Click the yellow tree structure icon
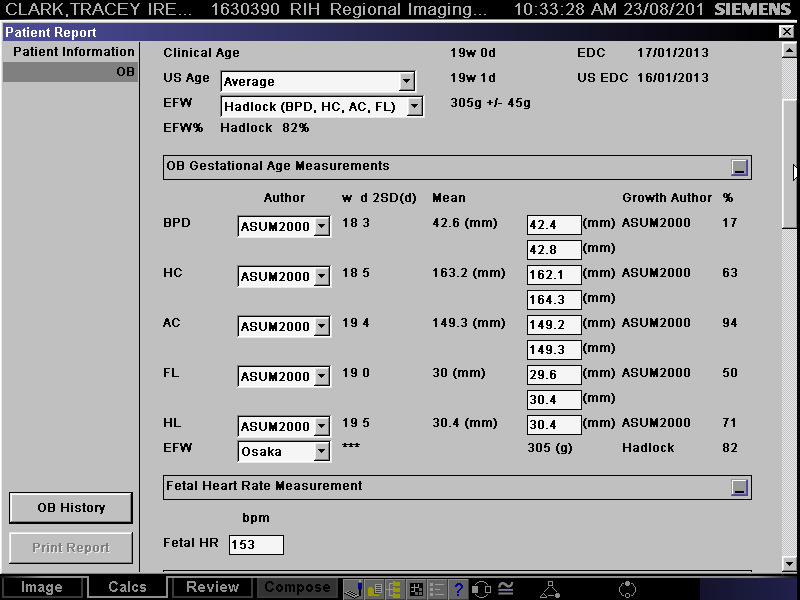 [x=395, y=589]
